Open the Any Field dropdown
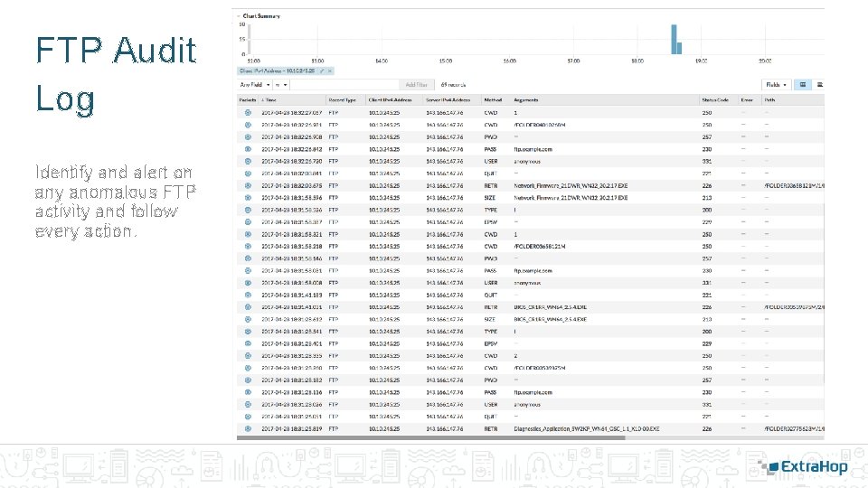The width and height of the screenshot is (868, 488). [255, 85]
